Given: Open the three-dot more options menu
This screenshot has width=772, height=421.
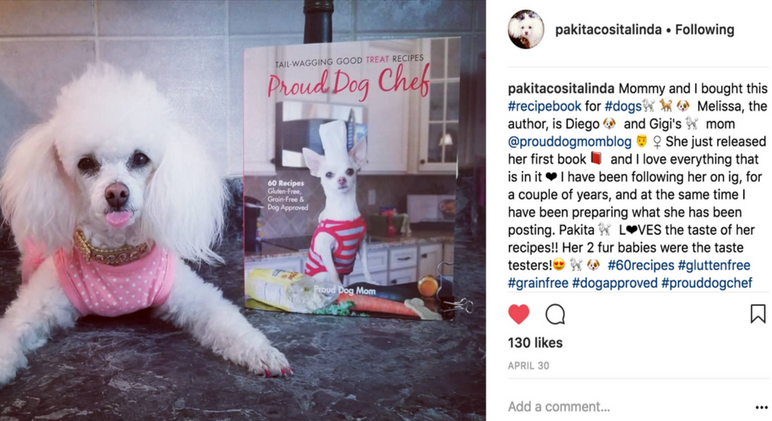Looking at the screenshot, I should (761, 407).
